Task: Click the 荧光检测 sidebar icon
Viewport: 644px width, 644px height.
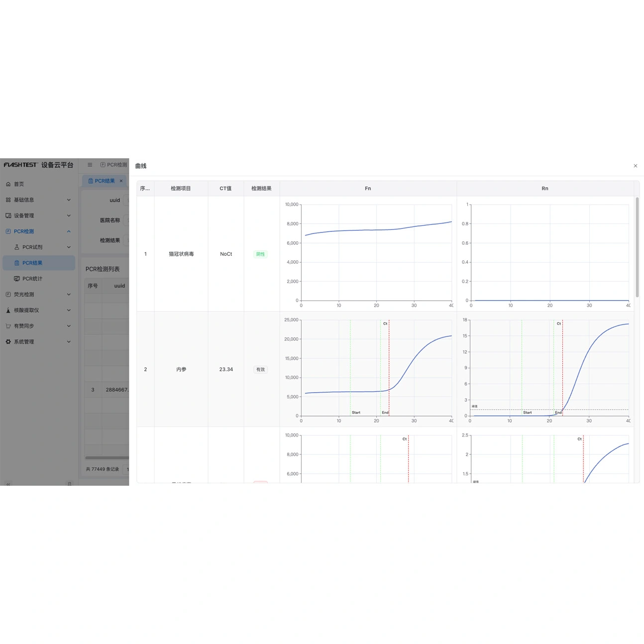Action: point(8,294)
